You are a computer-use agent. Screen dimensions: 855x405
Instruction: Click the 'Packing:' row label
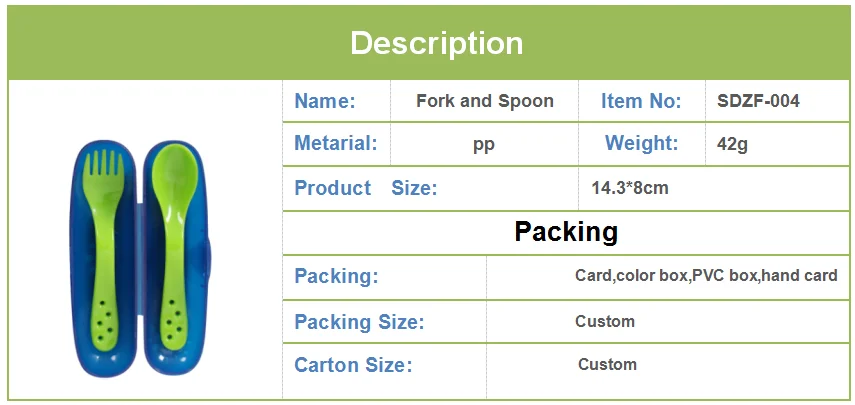[336, 276]
